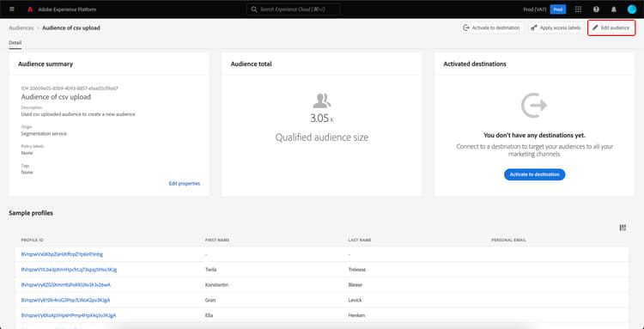Click the PROFILE ID column header
Image resolution: width=644 pixels, height=329 pixels.
click(33, 240)
